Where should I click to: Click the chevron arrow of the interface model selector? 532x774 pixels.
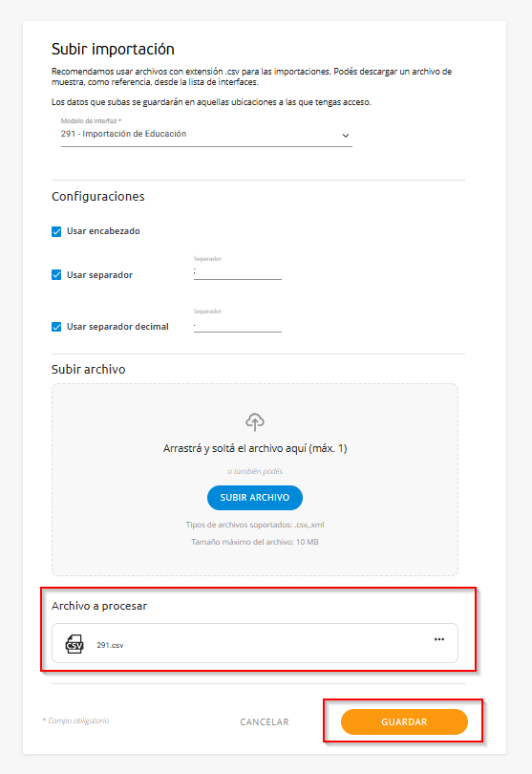(x=346, y=136)
